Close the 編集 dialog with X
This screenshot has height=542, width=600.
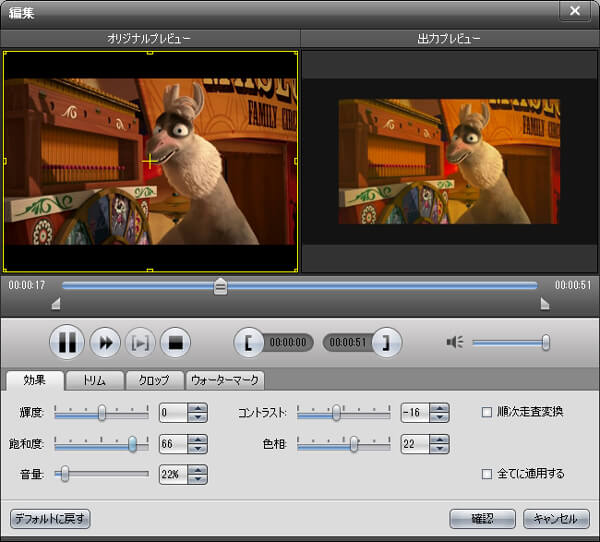click(x=575, y=11)
